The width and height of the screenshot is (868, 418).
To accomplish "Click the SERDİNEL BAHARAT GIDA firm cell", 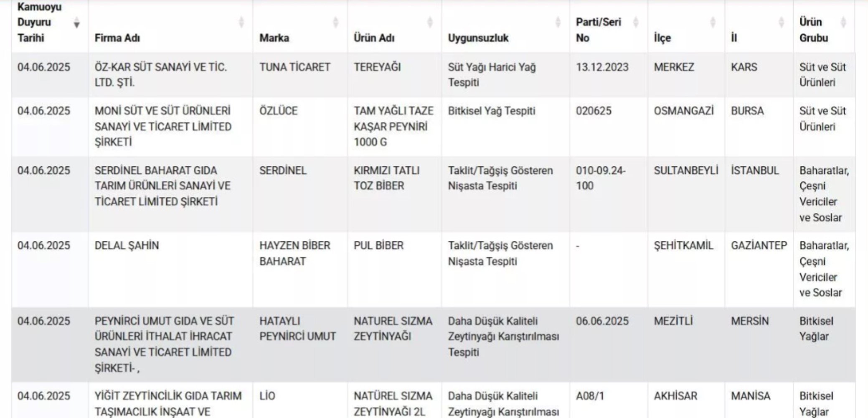I will pos(162,186).
